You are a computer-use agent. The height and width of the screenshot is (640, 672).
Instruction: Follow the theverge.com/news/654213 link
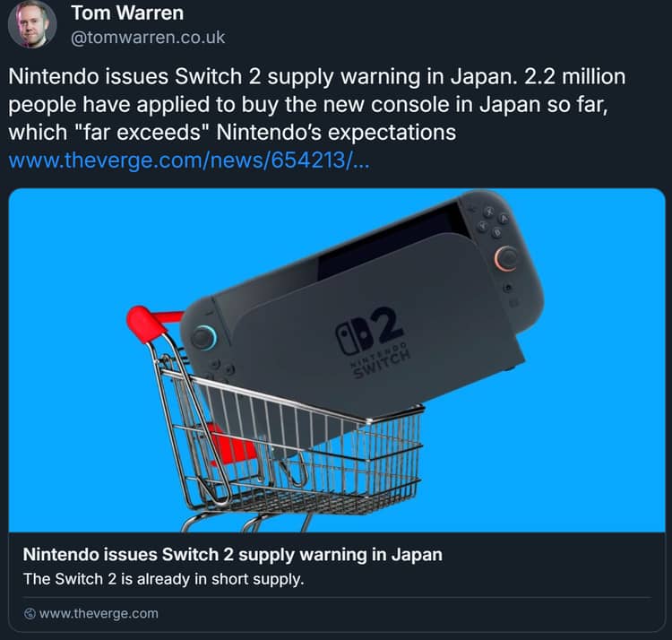pyautogui.click(x=188, y=160)
